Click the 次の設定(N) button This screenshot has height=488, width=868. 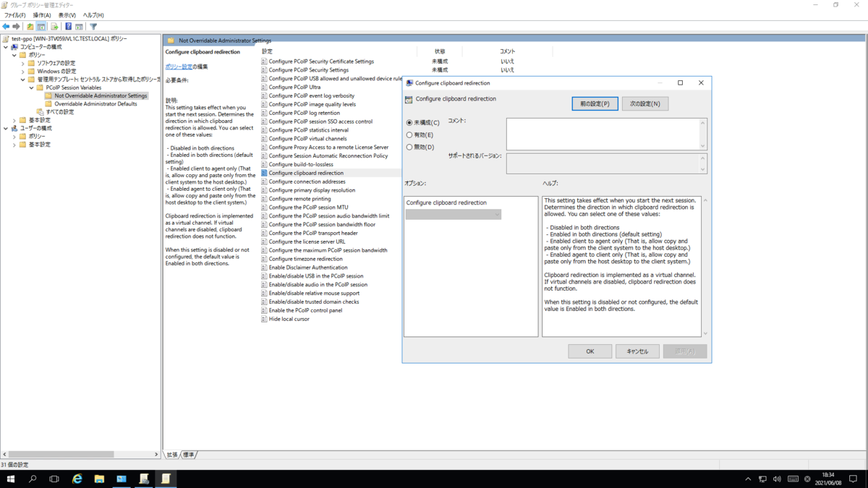pos(644,104)
